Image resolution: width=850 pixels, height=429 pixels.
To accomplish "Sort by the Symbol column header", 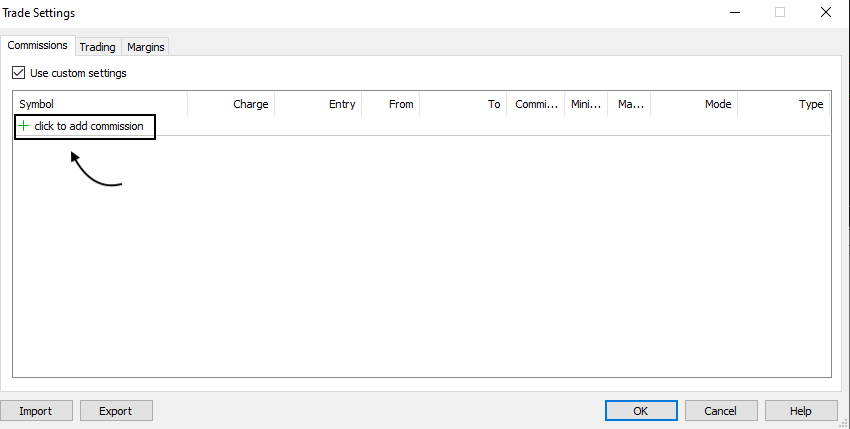I will click(x=100, y=104).
